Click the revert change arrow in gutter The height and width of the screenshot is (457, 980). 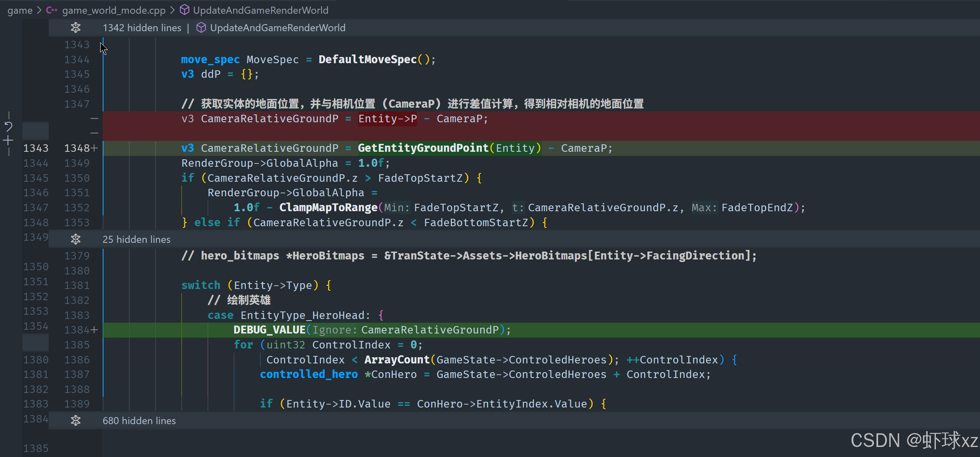[x=9, y=126]
